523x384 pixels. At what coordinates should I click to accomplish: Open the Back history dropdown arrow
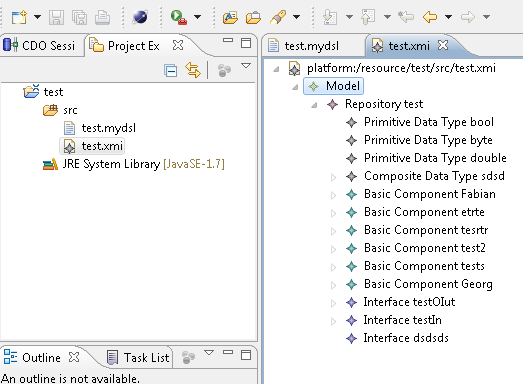coord(448,17)
